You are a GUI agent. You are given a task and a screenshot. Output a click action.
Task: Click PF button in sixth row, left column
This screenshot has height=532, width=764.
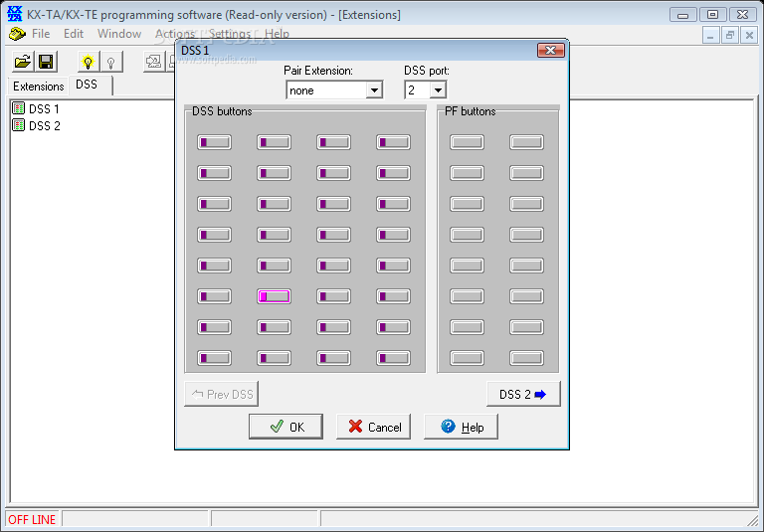click(x=467, y=296)
